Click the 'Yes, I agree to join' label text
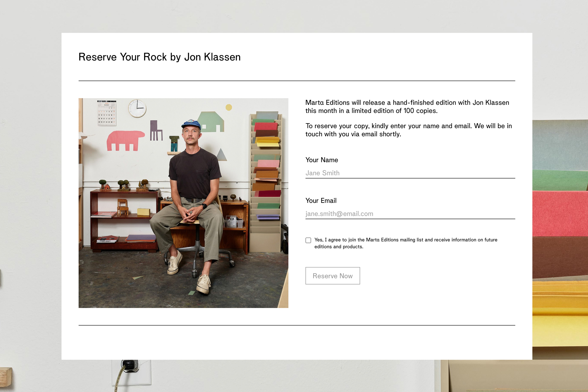 (406, 243)
